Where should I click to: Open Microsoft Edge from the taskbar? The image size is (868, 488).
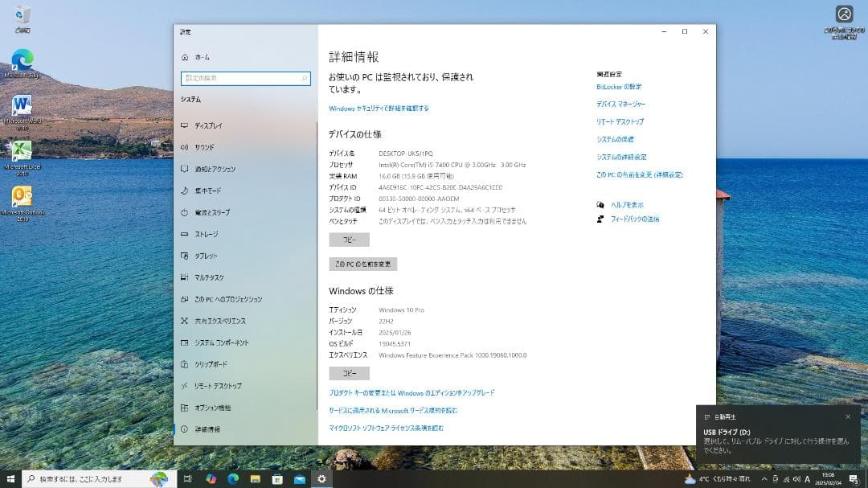coord(233,478)
